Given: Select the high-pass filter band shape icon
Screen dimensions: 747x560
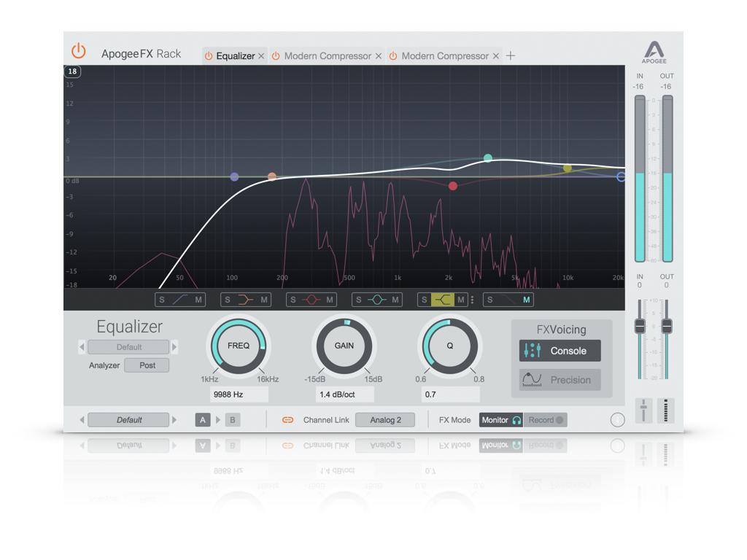Looking at the screenshot, I should [x=179, y=300].
